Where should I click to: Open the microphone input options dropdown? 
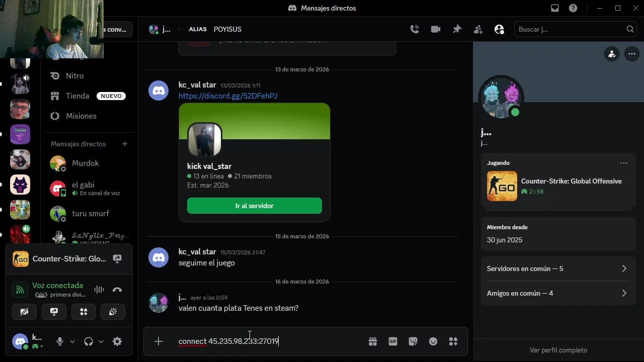pyautogui.click(x=72, y=341)
